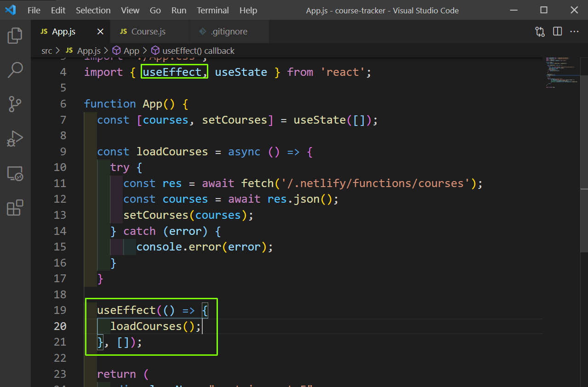Open the Run and Debug view
The image size is (588, 387).
[15, 139]
